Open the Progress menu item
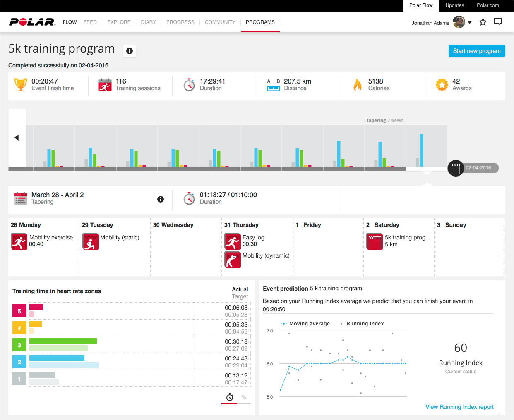Image resolution: width=514 pixels, height=420 pixels. [180, 22]
